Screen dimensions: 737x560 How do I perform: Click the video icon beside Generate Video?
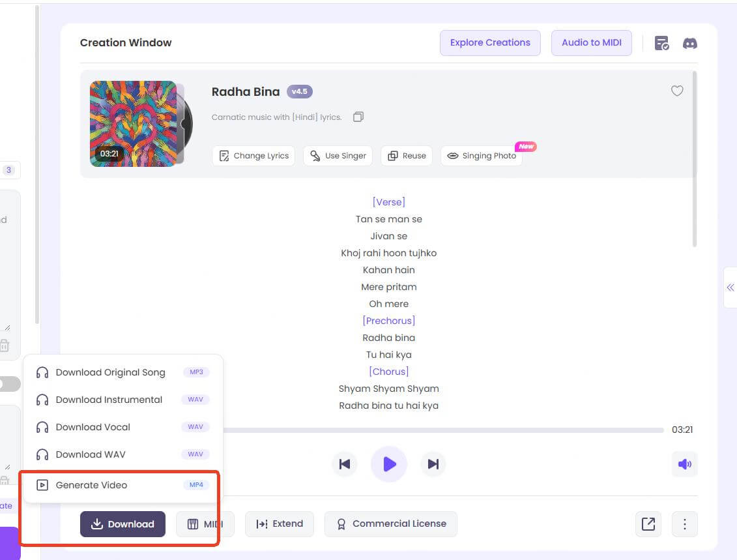pos(42,485)
